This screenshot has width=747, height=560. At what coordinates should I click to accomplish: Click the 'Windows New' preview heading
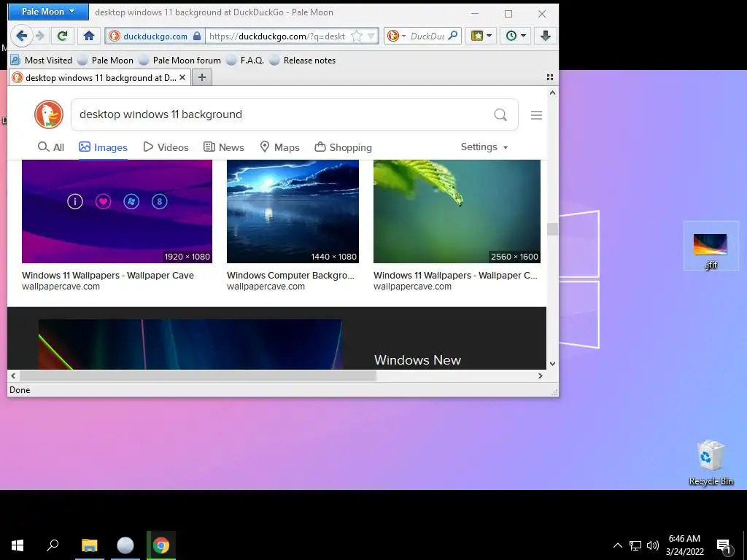417,360
